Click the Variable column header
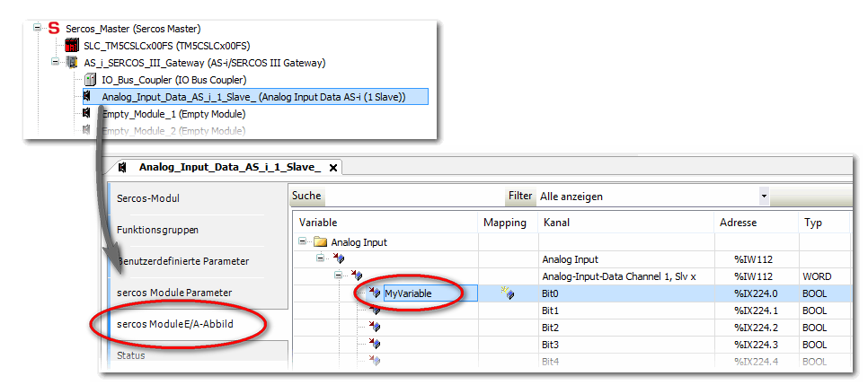The height and width of the screenshot is (385, 868). point(385,223)
